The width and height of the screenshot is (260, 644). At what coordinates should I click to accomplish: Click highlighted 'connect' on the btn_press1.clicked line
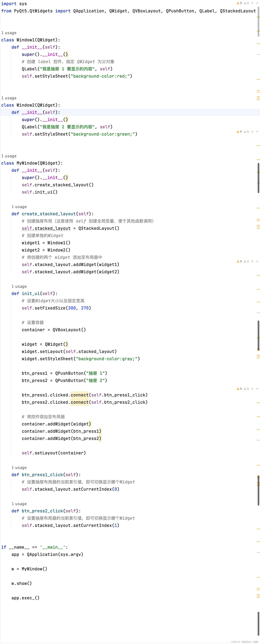(x=80, y=395)
